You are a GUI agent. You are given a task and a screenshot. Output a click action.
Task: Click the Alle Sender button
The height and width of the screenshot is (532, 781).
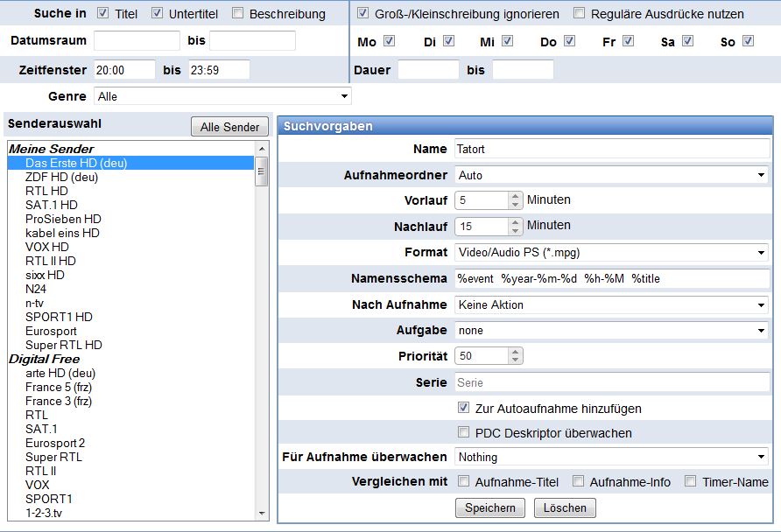(x=229, y=127)
